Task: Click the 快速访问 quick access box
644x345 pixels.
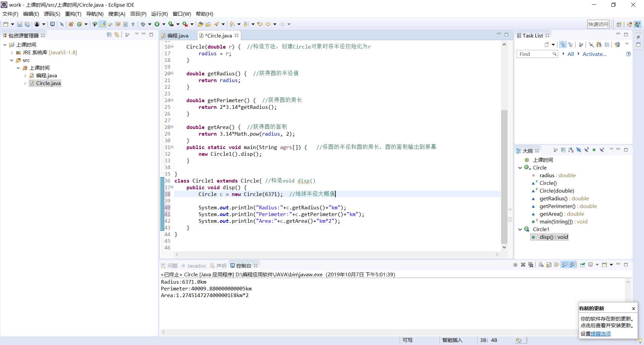Action: [598, 24]
